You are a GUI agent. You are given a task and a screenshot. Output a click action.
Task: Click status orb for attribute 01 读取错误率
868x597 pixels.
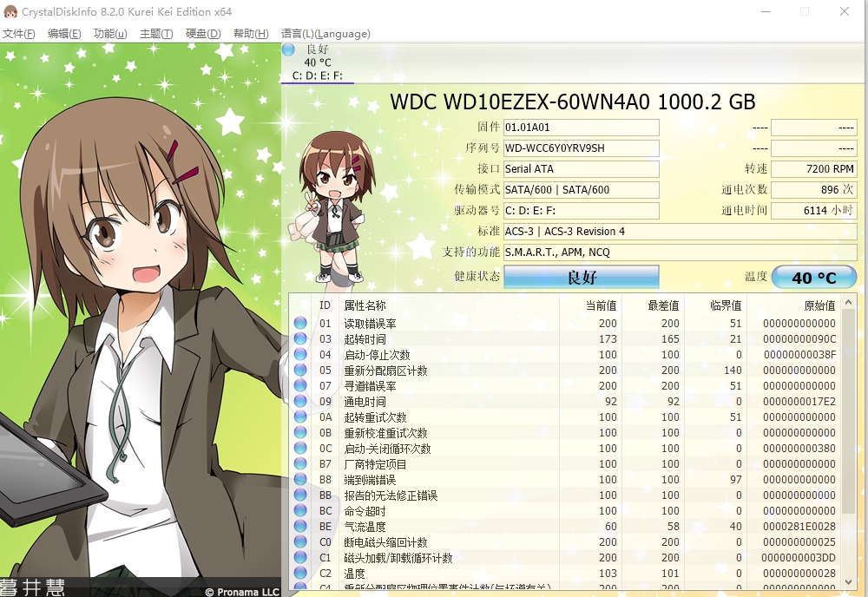click(300, 323)
